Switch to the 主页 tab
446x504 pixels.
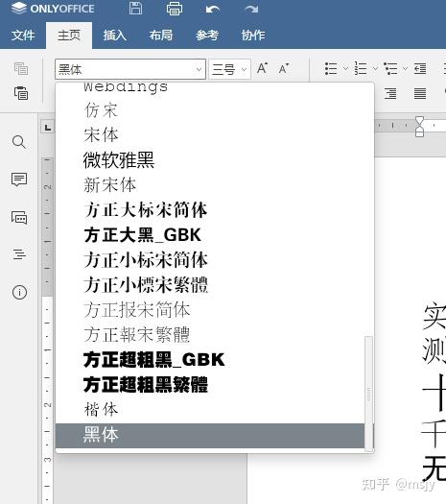(x=69, y=35)
